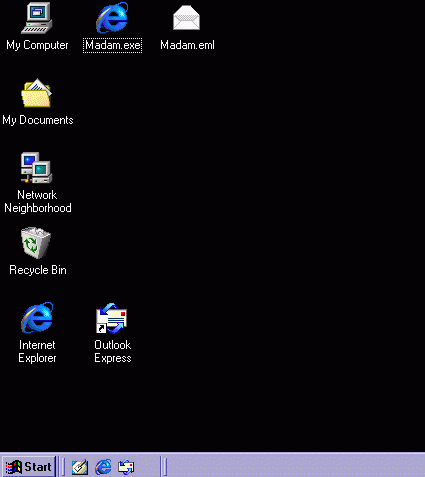Click the Madam.exe text label
The width and height of the screenshot is (425, 477).
click(112, 45)
